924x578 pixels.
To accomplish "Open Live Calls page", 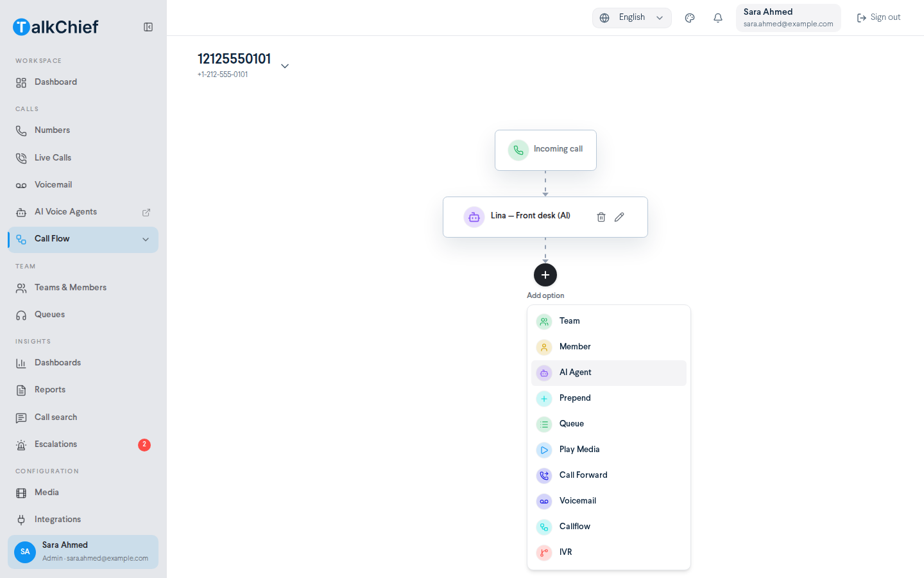I will [x=83, y=158].
